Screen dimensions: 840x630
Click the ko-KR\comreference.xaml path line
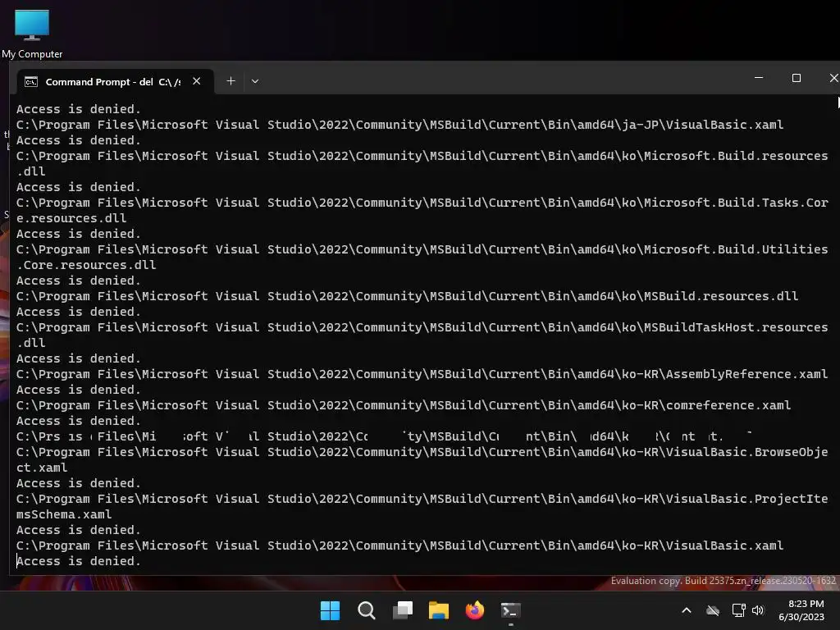[404, 405]
